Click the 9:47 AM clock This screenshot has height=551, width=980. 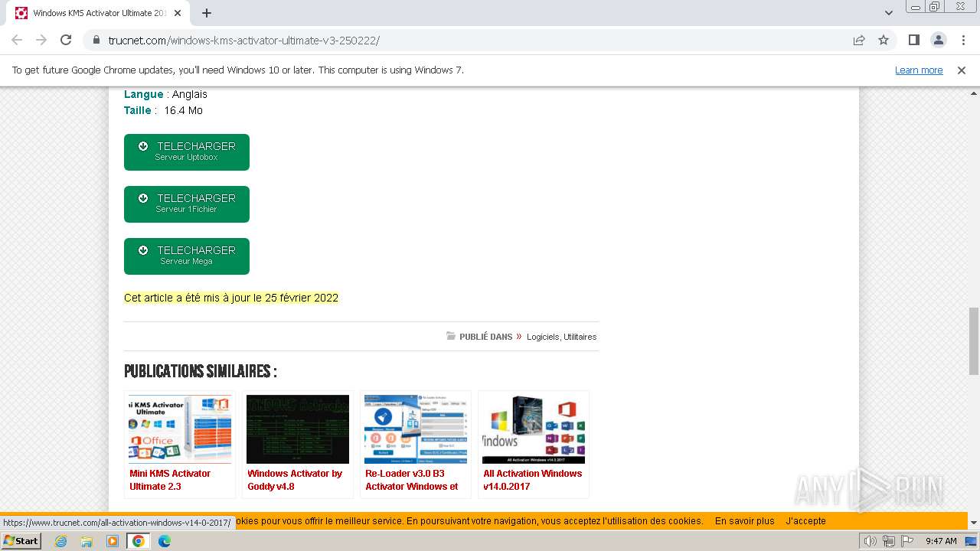(x=941, y=541)
